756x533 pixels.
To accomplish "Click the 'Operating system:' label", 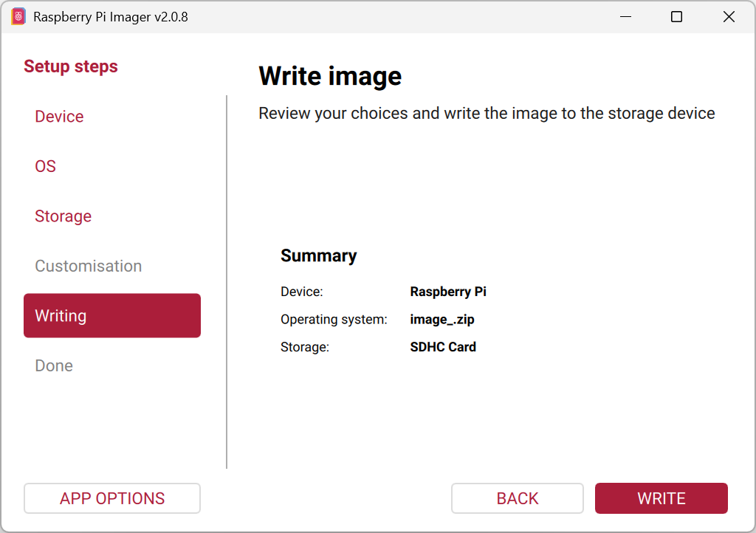I will pyautogui.click(x=334, y=320).
